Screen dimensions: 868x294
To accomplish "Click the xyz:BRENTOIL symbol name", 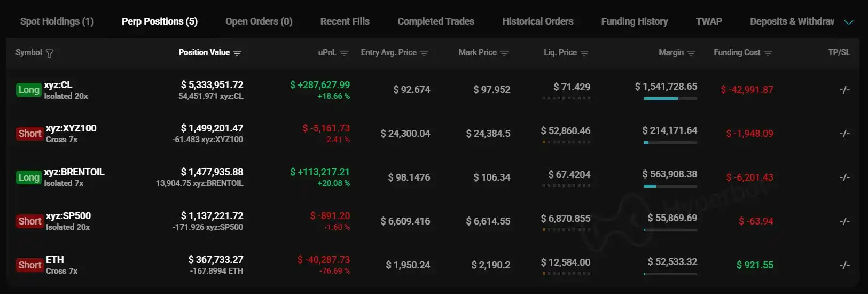I will pos(74,172).
